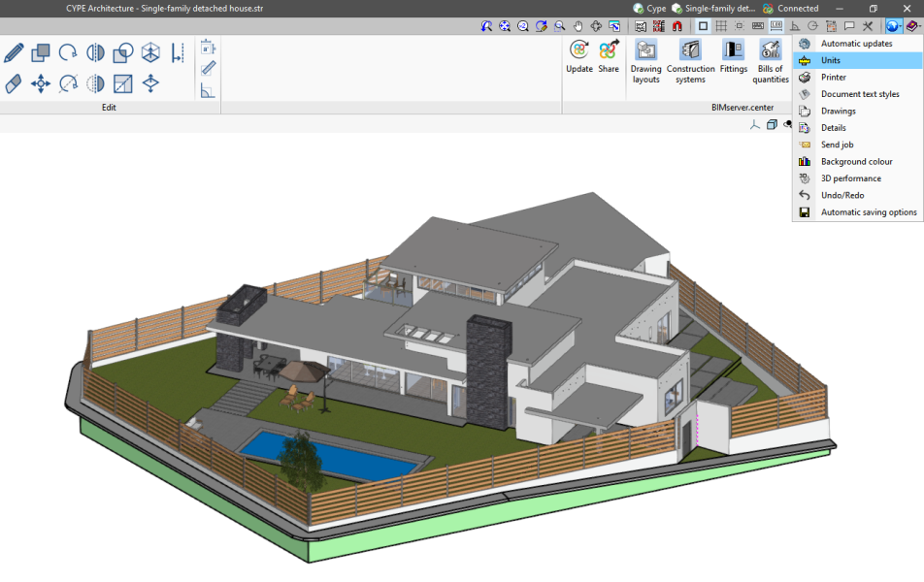Click the Rotate tool icon
This screenshot has height=582, width=924.
[x=68, y=52]
